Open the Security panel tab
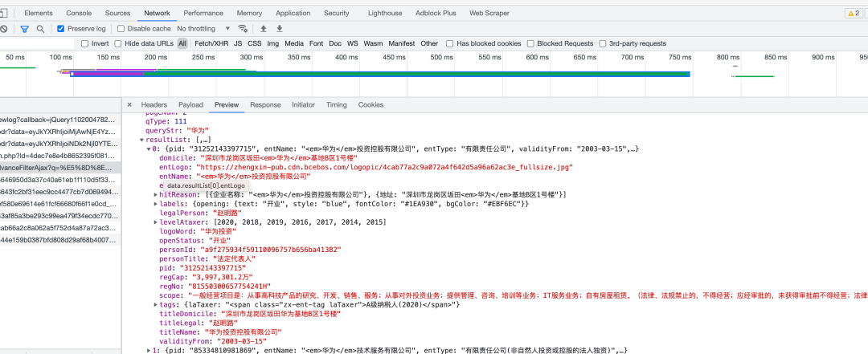This screenshot has height=354, width=868. (x=337, y=14)
